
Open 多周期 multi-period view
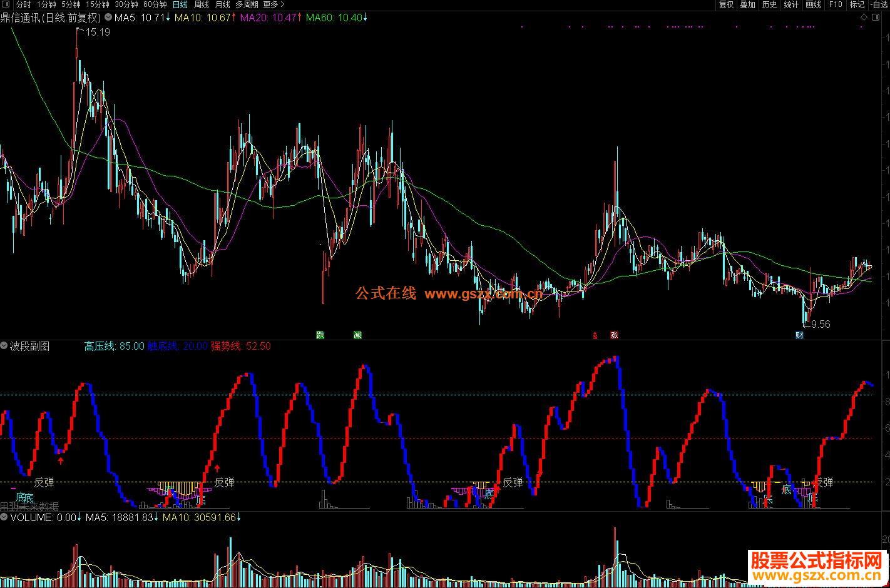pyautogui.click(x=247, y=4)
